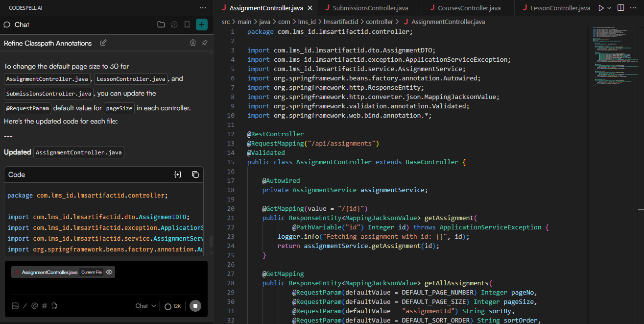Attach an image to chat input

[15, 306]
